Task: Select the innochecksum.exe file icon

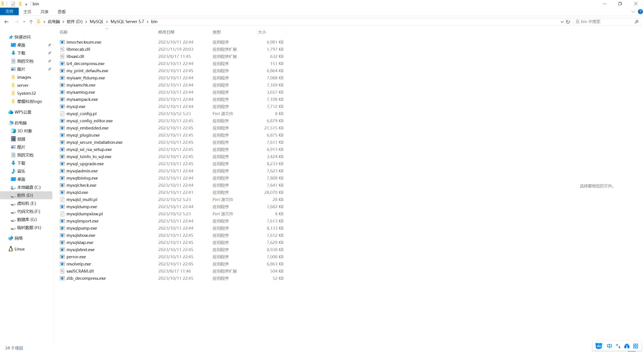Action: point(63,42)
